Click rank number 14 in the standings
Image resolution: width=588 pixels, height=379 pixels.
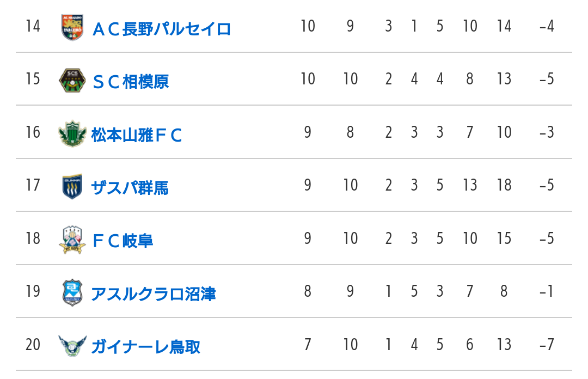tap(33, 26)
